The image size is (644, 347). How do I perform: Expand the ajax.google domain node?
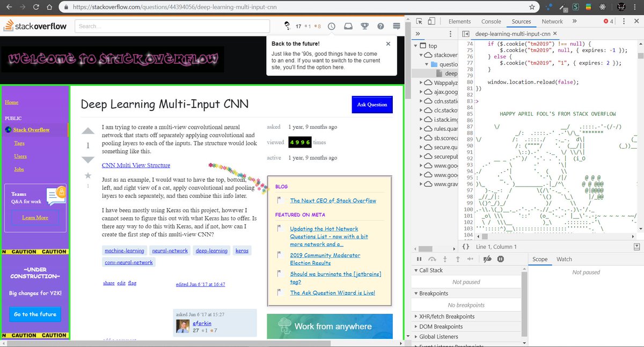[x=421, y=92]
